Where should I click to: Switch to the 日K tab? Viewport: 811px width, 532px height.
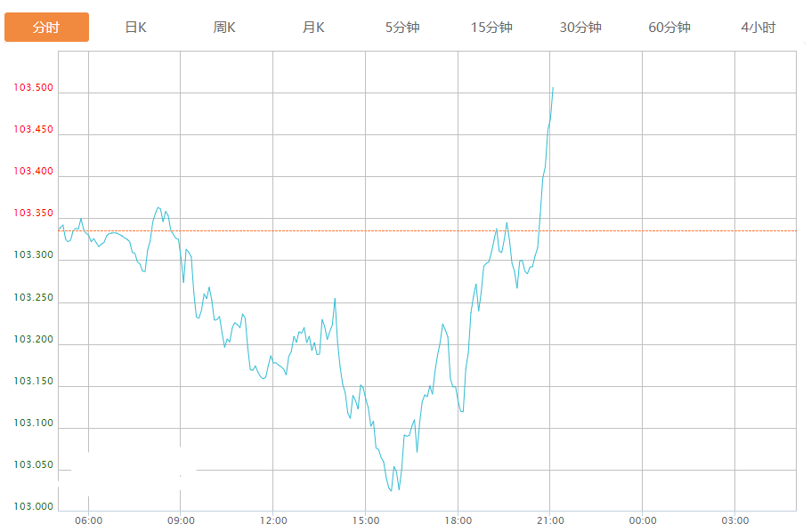tap(135, 28)
